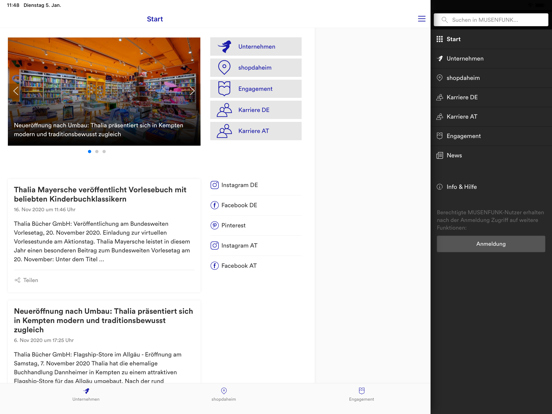
Task: Click the Facebook AT icon
Action: tap(214, 266)
